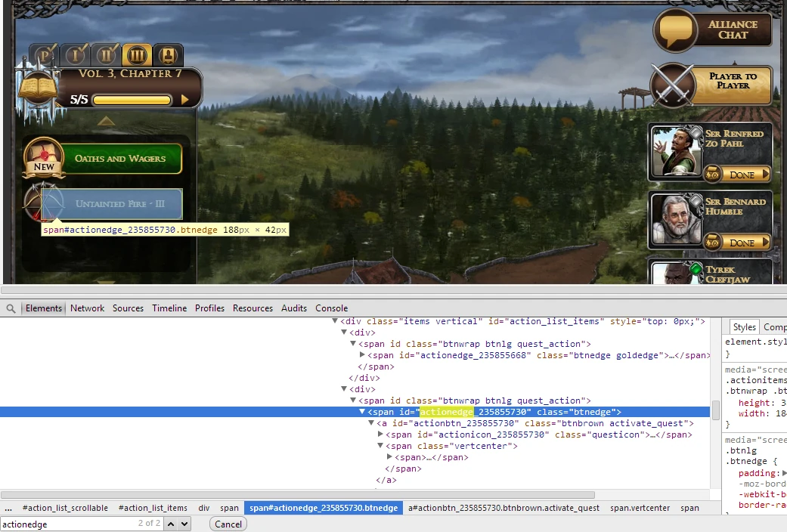Collapse the vertcenter span node
The width and height of the screenshot is (787, 532).
pyautogui.click(x=380, y=446)
